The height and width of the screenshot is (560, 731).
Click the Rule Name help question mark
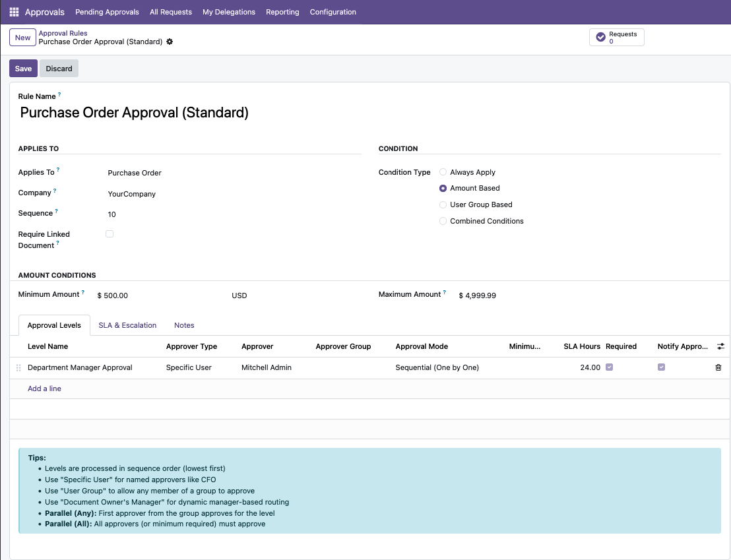click(59, 93)
